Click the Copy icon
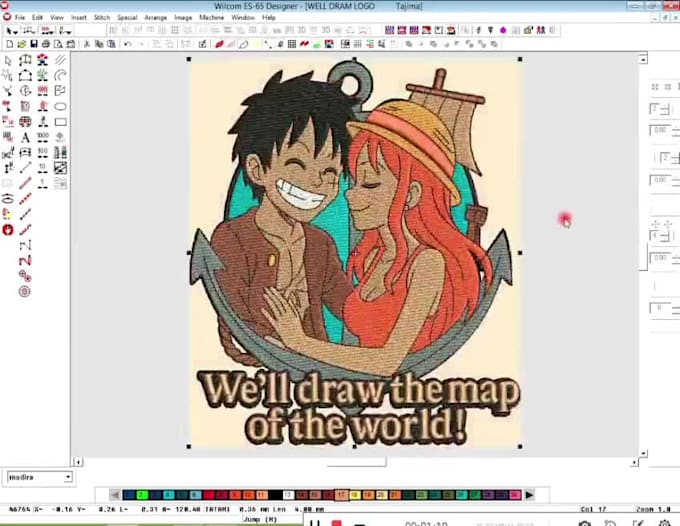The image size is (680, 526). coord(99,44)
